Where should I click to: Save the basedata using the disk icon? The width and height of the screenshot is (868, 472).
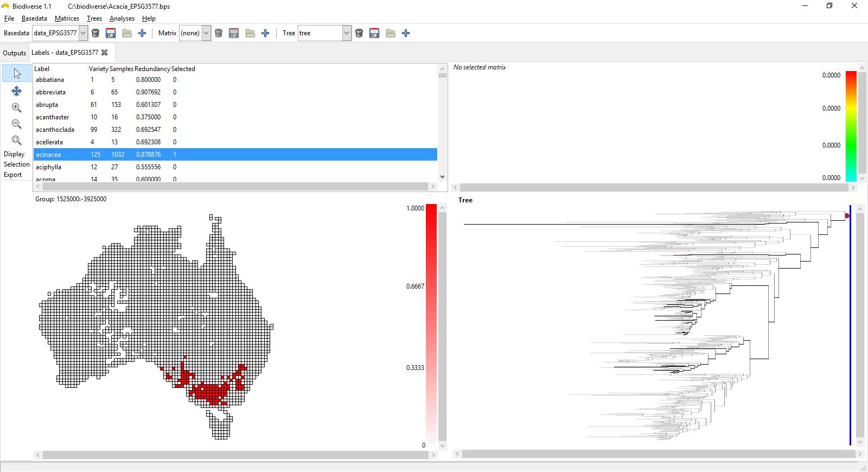click(x=111, y=33)
